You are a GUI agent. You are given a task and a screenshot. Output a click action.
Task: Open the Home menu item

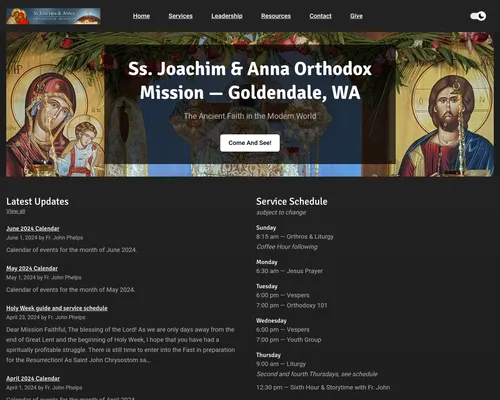(x=141, y=16)
